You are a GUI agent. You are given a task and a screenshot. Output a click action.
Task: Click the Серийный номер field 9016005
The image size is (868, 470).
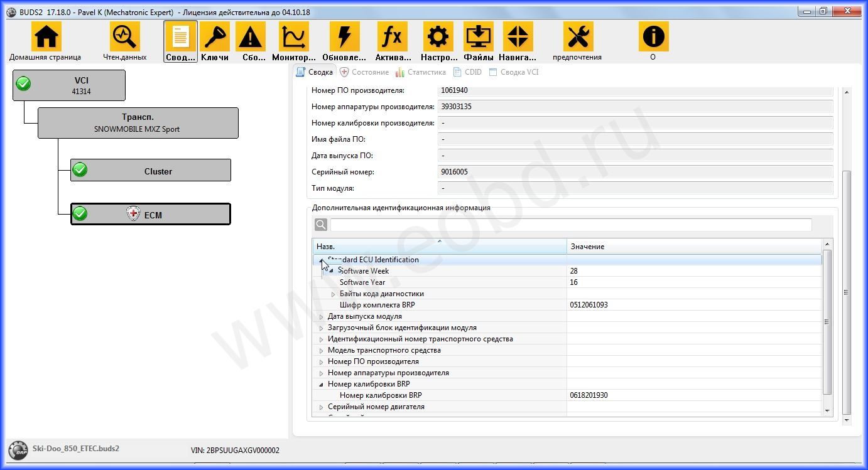635,171
